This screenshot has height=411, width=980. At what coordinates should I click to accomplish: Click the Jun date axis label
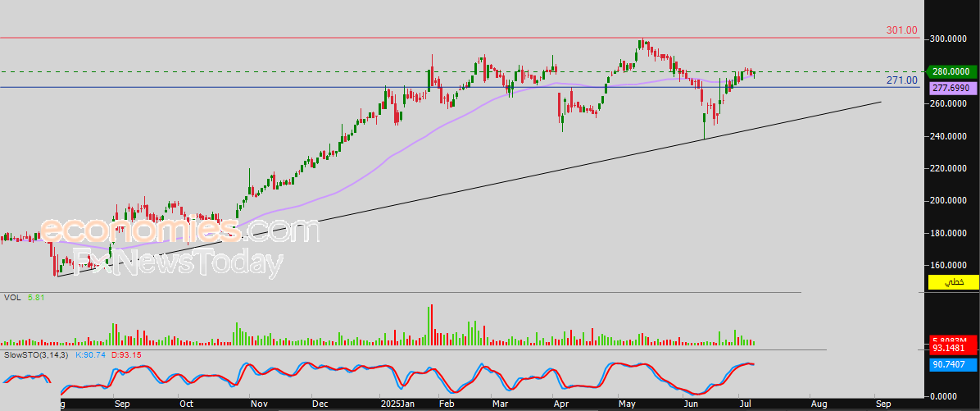(x=690, y=404)
